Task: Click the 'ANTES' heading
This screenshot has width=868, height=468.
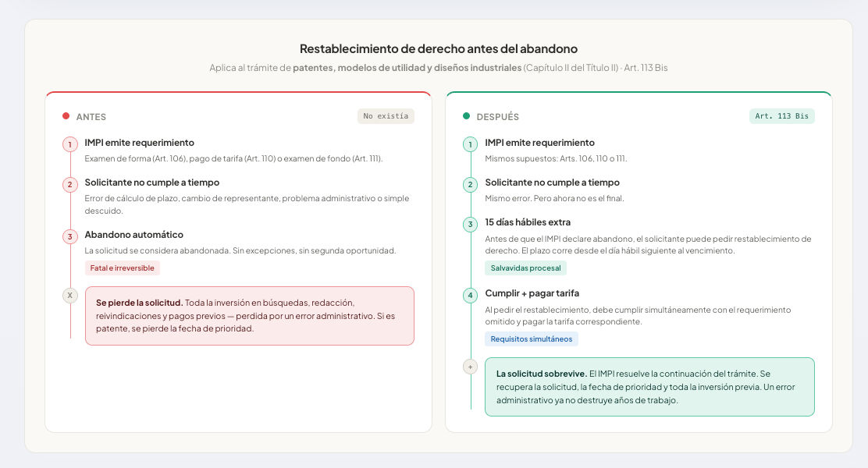Action: point(91,117)
